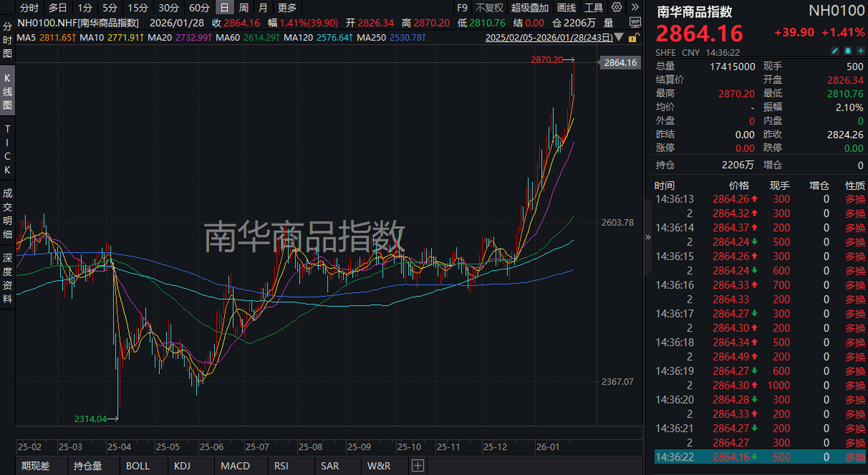868x475 pixels.
Task: Select the MACD indicator tab
Action: click(235, 466)
